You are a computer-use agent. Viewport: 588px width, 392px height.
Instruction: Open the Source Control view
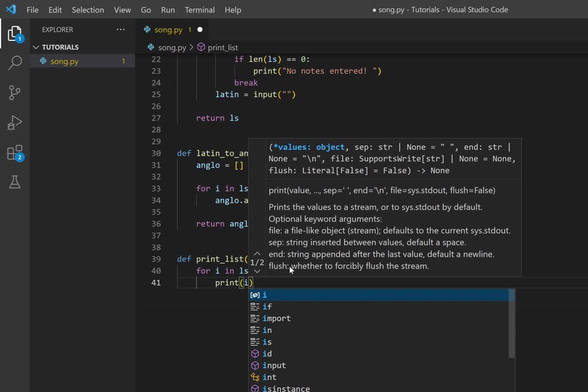[15, 93]
